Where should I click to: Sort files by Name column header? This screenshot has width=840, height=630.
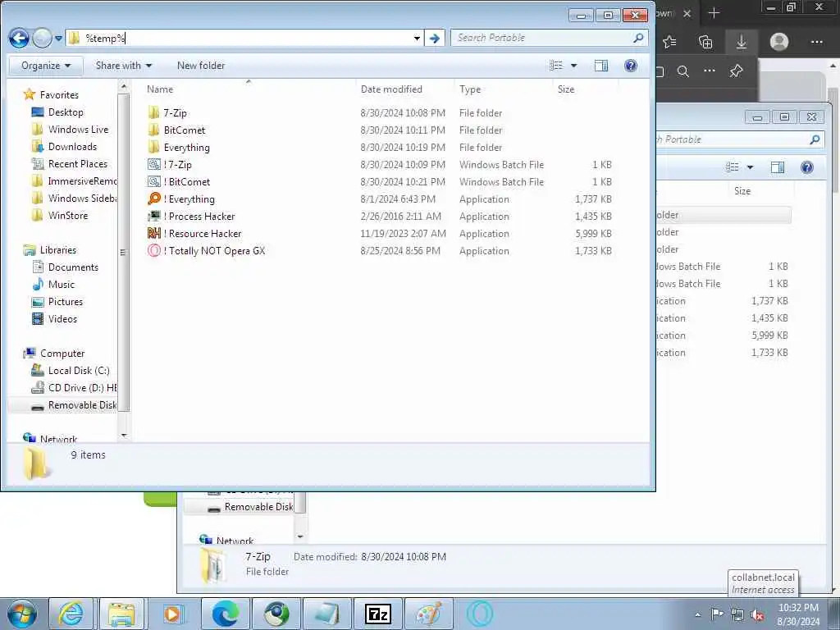tap(160, 89)
